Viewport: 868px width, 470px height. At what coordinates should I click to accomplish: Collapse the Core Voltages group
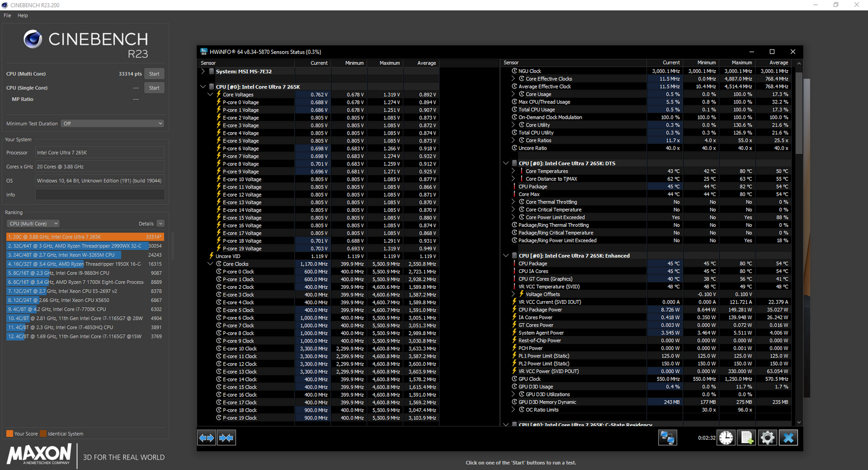click(210, 95)
